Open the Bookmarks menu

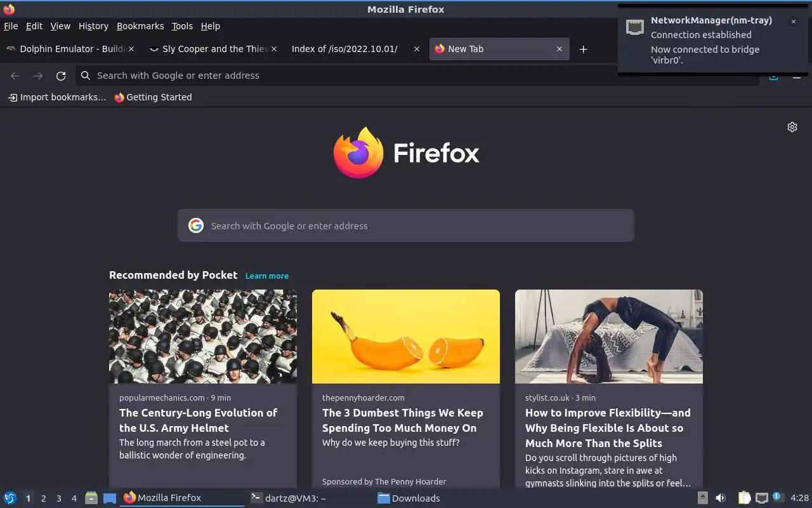coord(140,26)
